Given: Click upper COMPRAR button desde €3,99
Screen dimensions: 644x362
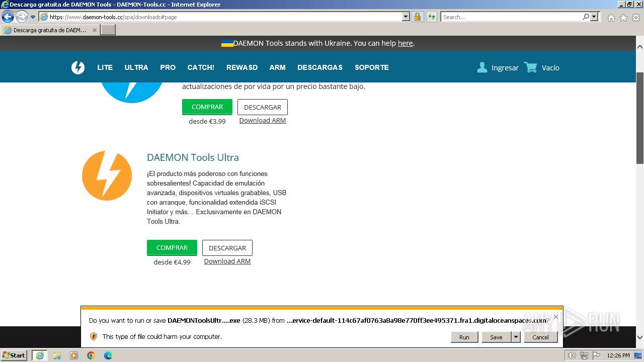Looking at the screenshot, I should (207, 107).
